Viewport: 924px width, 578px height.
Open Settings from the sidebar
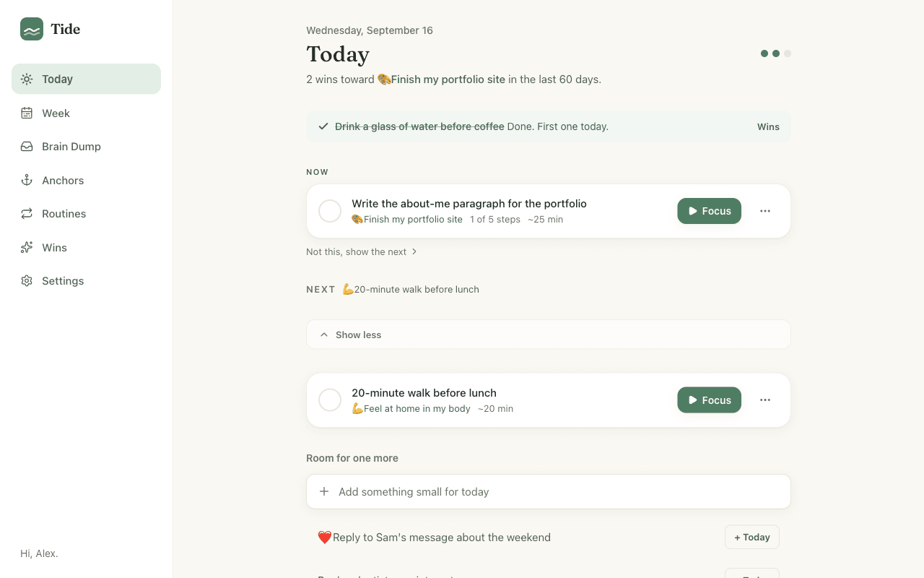tap(86, 280)
